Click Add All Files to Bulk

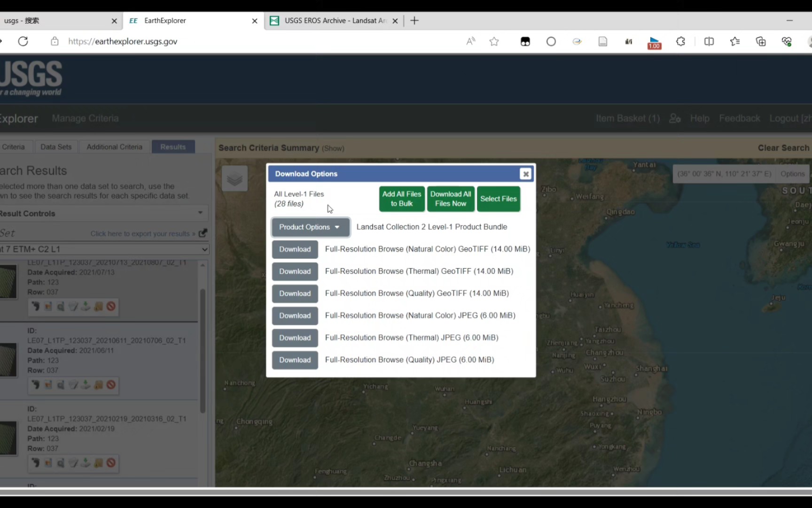click(x=402, y=199)
